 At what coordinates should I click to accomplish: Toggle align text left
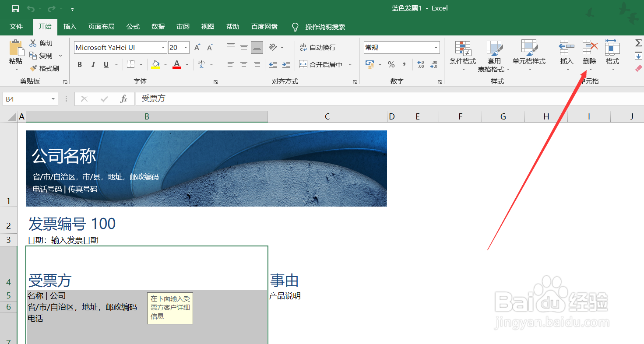click(231, 64)
